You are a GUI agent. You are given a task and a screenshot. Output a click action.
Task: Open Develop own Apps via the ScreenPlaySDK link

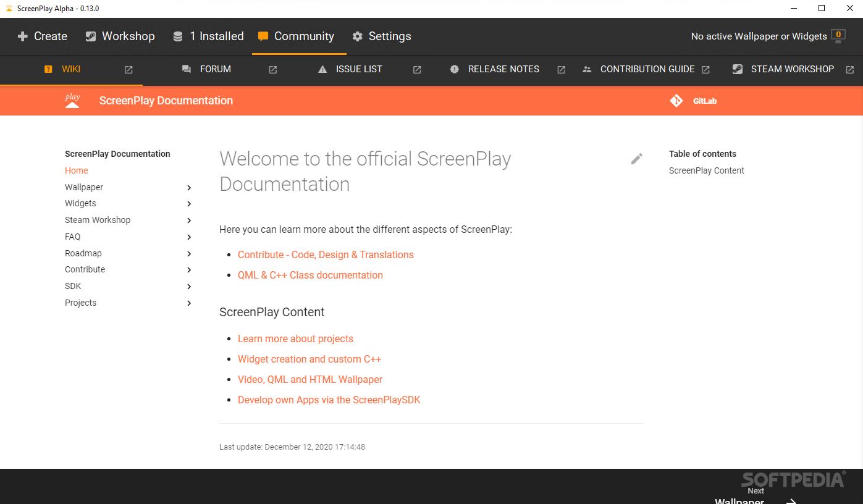329,400
